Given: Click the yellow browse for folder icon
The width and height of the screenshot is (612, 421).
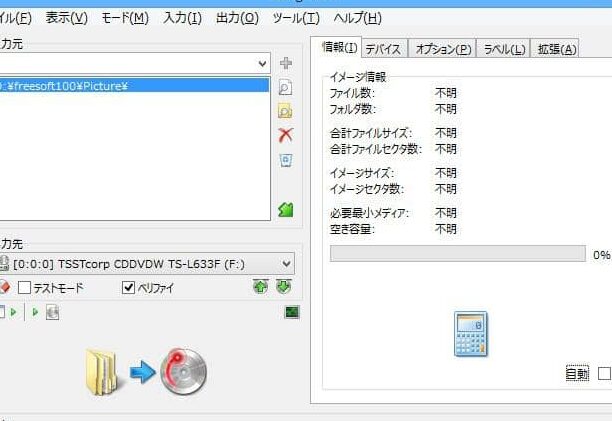Looking at the screenshot, I should (285, 111).
